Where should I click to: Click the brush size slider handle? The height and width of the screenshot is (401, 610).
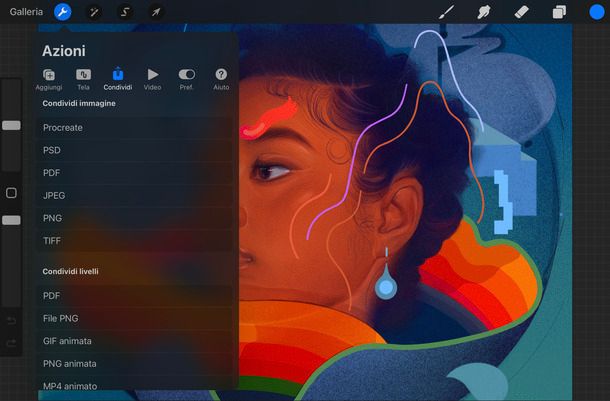[11, 125]
